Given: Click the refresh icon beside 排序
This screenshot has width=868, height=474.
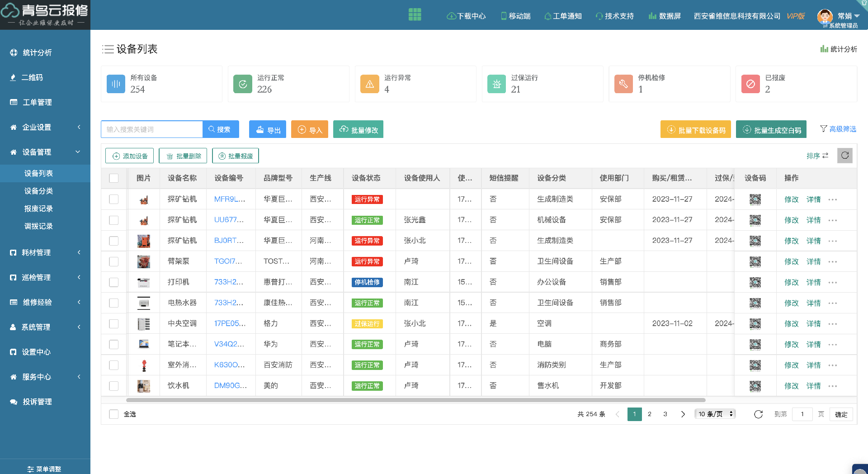Looking at the screenshot, I should (844, 156).
